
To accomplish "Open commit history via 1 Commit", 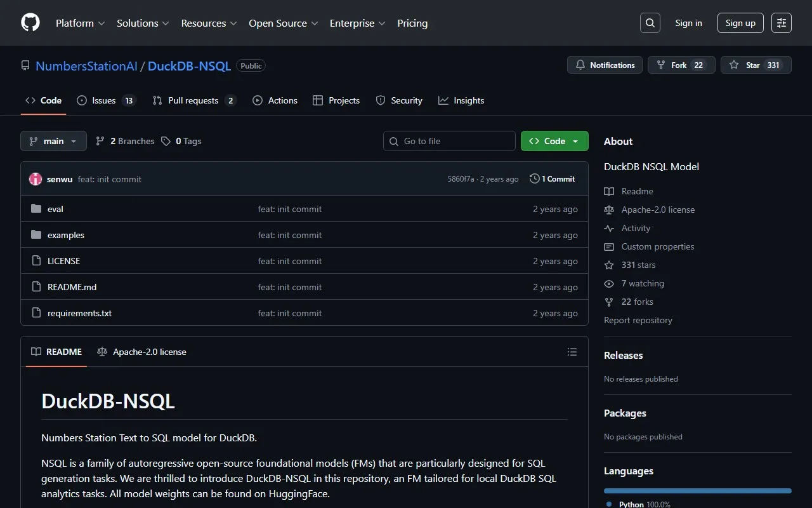I will (x=553, y=179).
